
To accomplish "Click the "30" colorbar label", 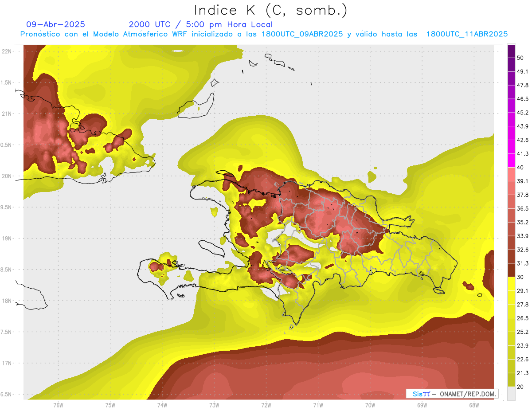I will pyautogui.click(x=520, y=277).
